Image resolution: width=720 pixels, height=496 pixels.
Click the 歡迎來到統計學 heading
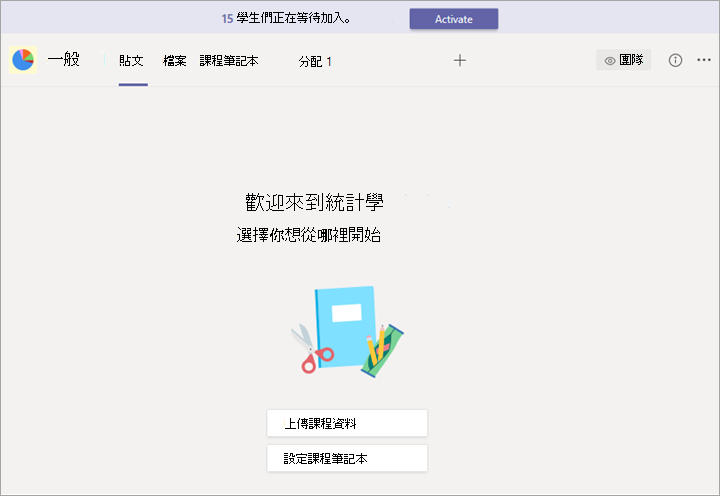click(314, 202)
